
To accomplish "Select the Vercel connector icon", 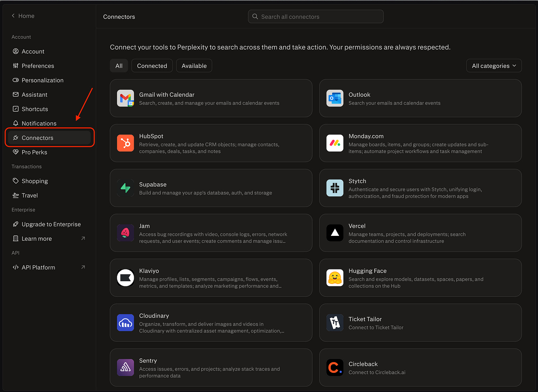I will [335, 233].
